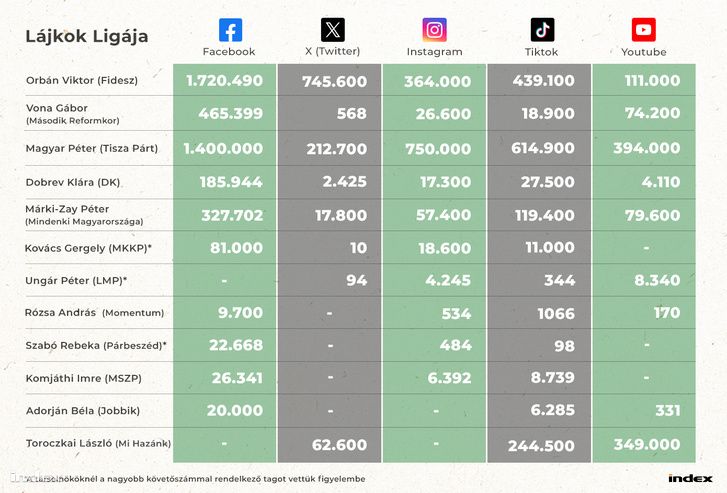727x493 pixels.
Task: Select Kovács Gergely (MKKP) row label
Action: (x=88, y=248)
